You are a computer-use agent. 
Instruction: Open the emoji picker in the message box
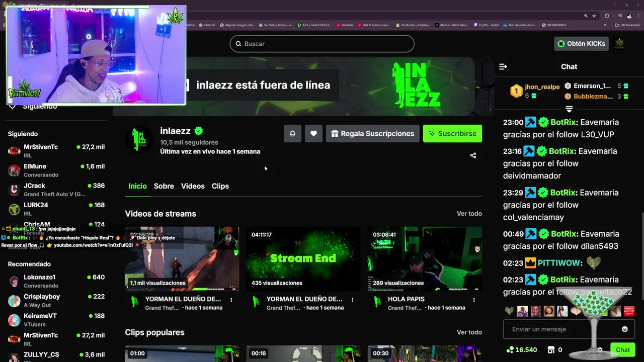(625, 329)
